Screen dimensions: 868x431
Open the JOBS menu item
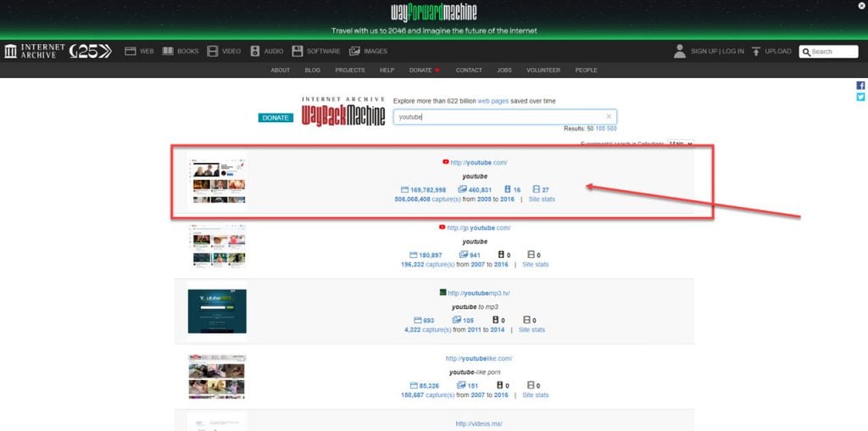504,70
